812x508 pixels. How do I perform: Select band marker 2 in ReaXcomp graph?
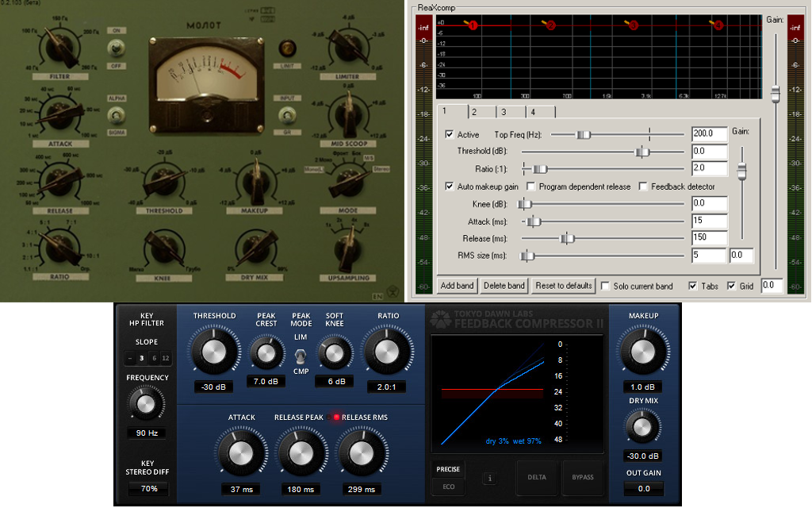pyautogui.click(x=550, y=25)
